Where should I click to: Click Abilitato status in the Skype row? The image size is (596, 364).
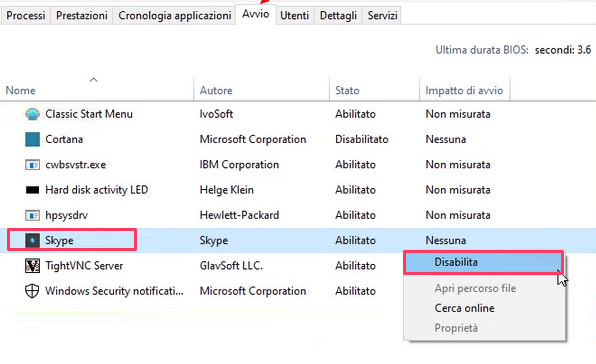(x=355, y=240)
